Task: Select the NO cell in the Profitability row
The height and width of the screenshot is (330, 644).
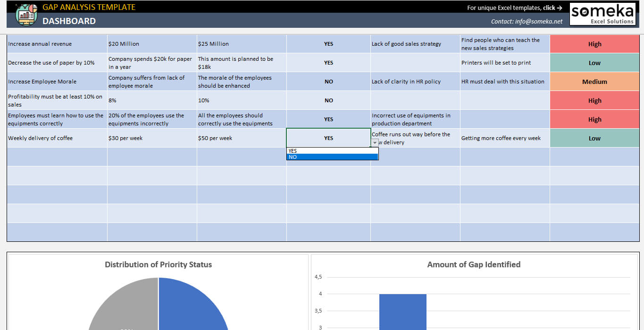Action: coord(328,100)
